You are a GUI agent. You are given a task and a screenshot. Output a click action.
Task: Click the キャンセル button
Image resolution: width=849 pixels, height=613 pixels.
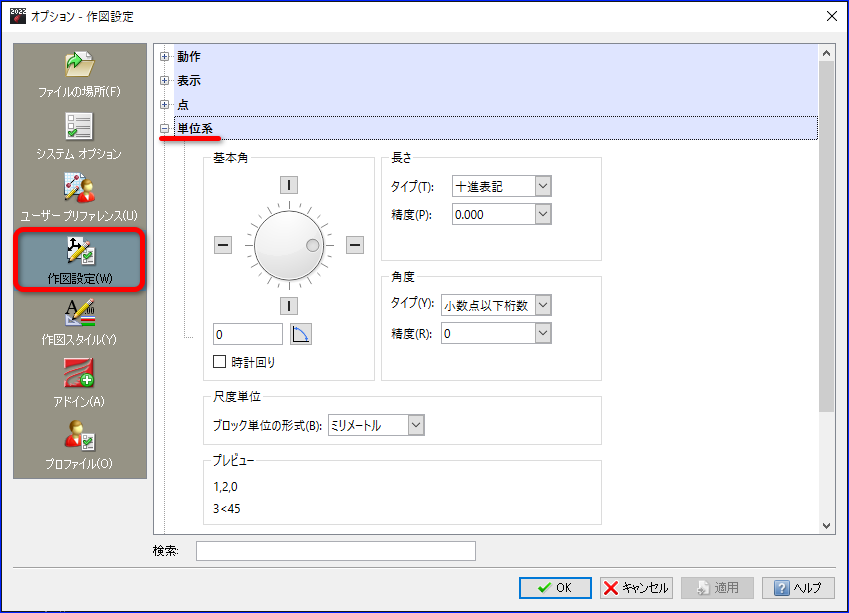click(636, 588)
